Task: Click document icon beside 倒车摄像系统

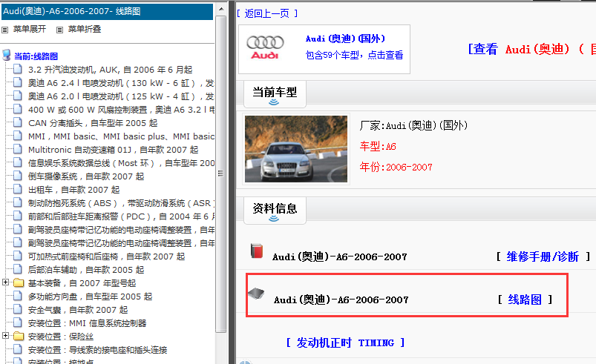Action: 18,176
